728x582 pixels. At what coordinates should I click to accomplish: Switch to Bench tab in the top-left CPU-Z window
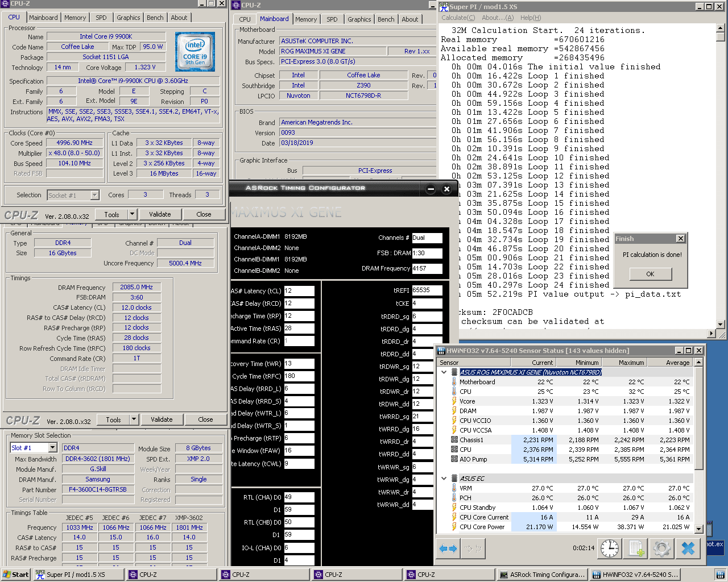155,18
